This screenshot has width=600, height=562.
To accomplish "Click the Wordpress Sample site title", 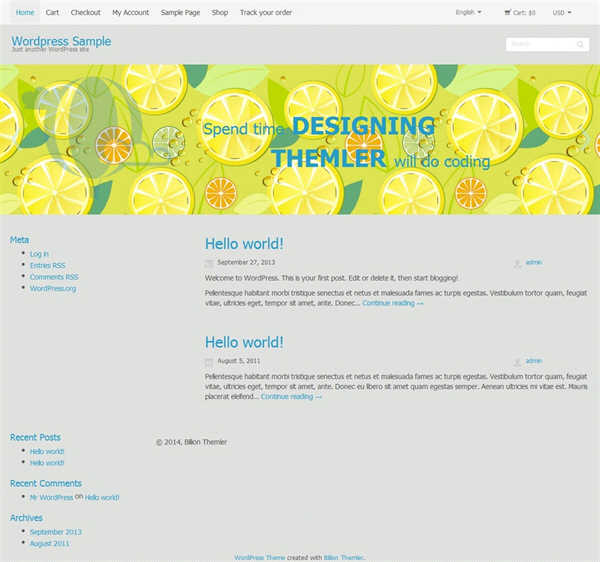I will point(61,41).
